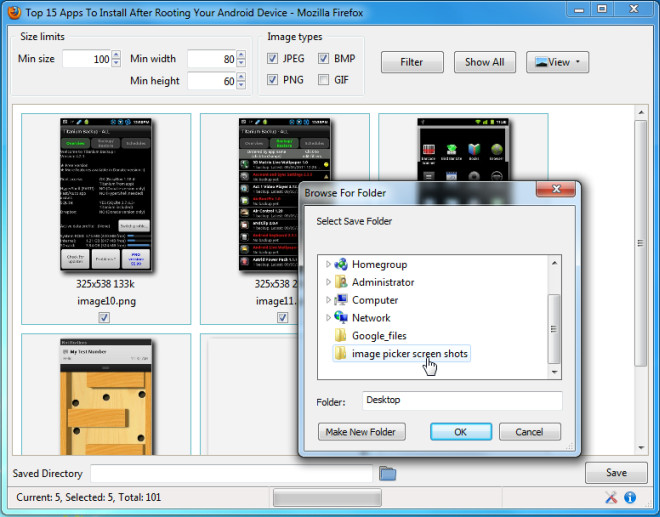Click the Min height input field
Screen dimensions: 660x517
point(212,80)
